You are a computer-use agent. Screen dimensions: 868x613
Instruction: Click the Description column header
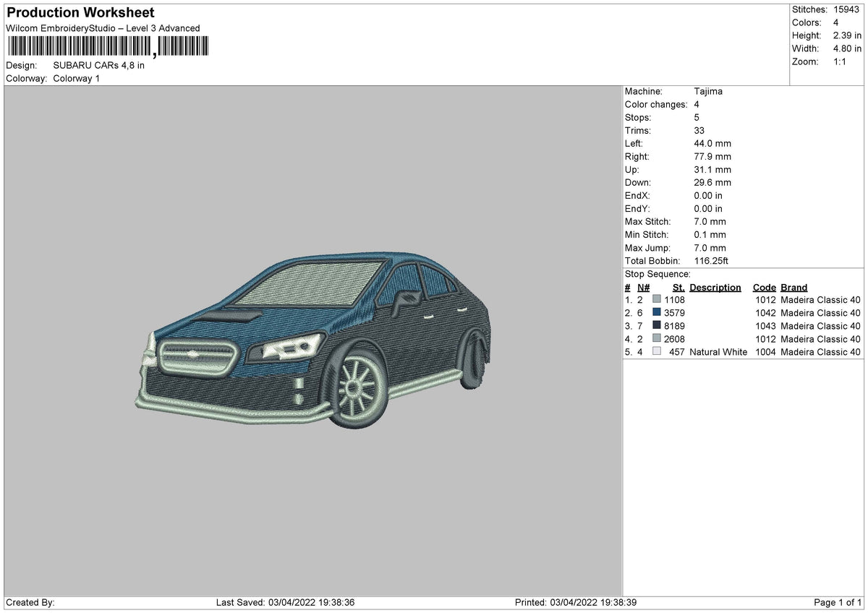715,287
